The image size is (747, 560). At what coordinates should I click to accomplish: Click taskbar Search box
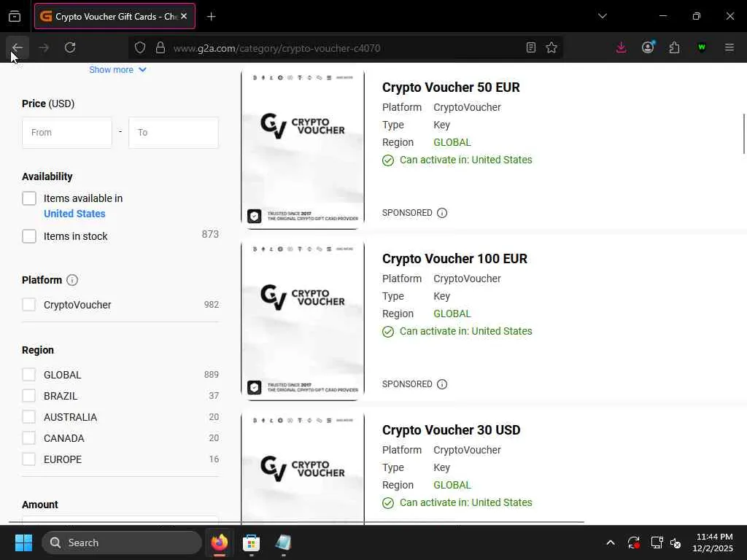(x=122, y=542)
